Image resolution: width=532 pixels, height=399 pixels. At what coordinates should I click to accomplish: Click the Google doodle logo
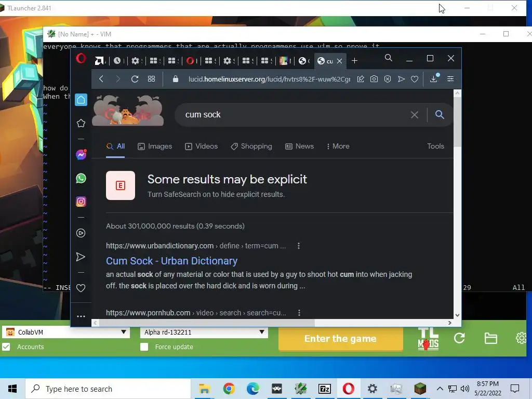tap(128, 111)
